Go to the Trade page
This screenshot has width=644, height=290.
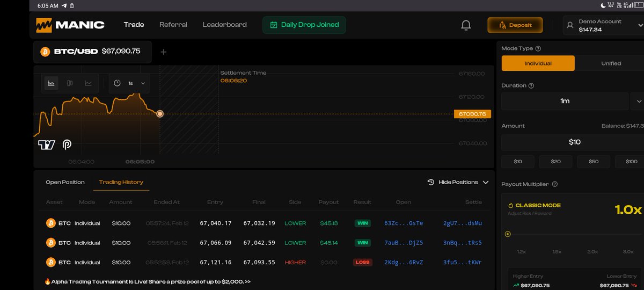(134, 25)
